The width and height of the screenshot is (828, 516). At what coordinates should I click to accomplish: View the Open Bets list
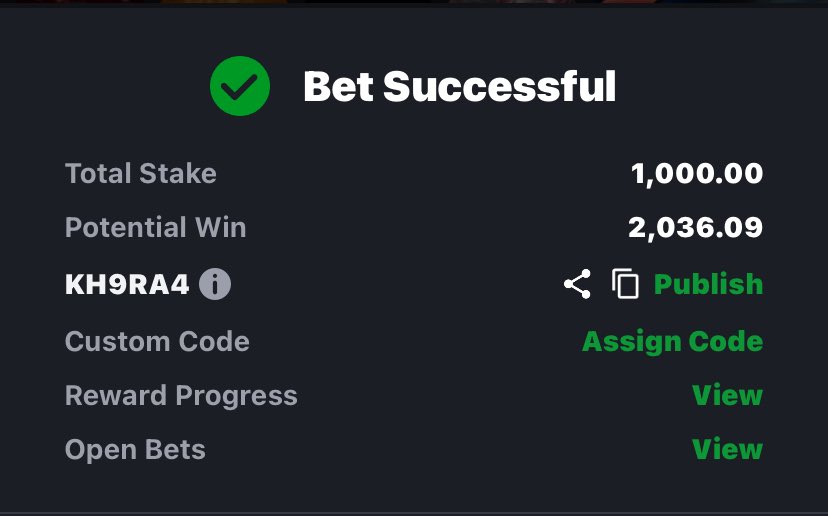[727, 449]
